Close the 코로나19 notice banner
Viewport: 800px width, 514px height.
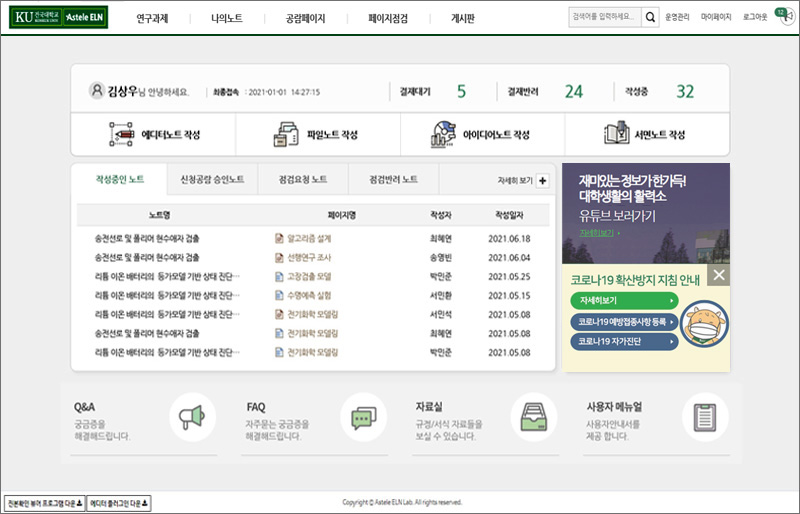[718, 275]
